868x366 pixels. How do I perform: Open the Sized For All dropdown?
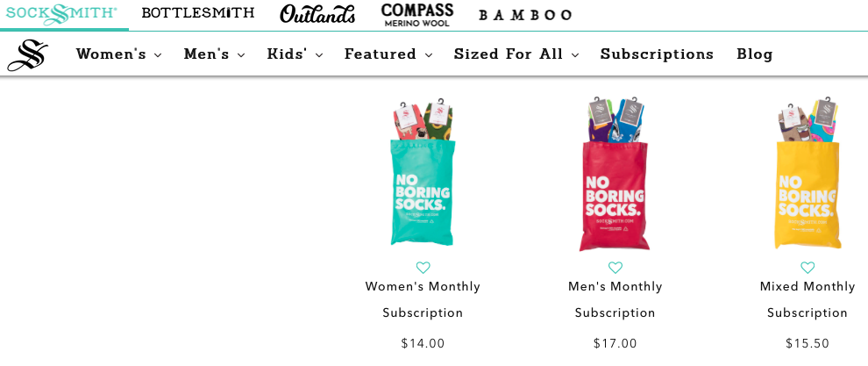pyautogui.click(x=516, y=54)
